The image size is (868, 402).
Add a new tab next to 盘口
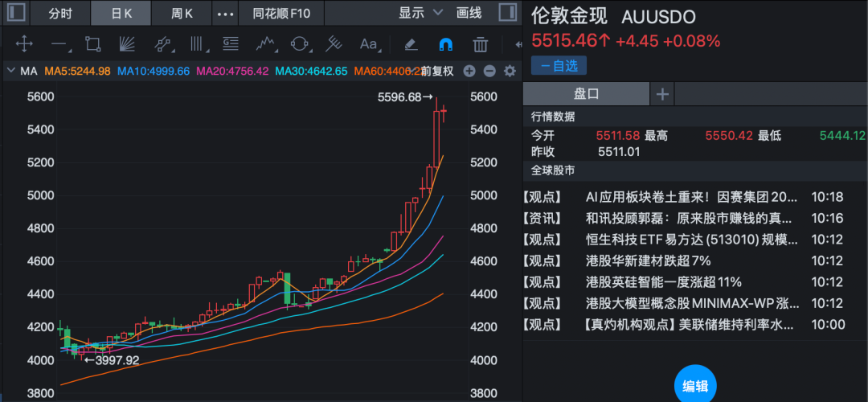pos(662,94)
